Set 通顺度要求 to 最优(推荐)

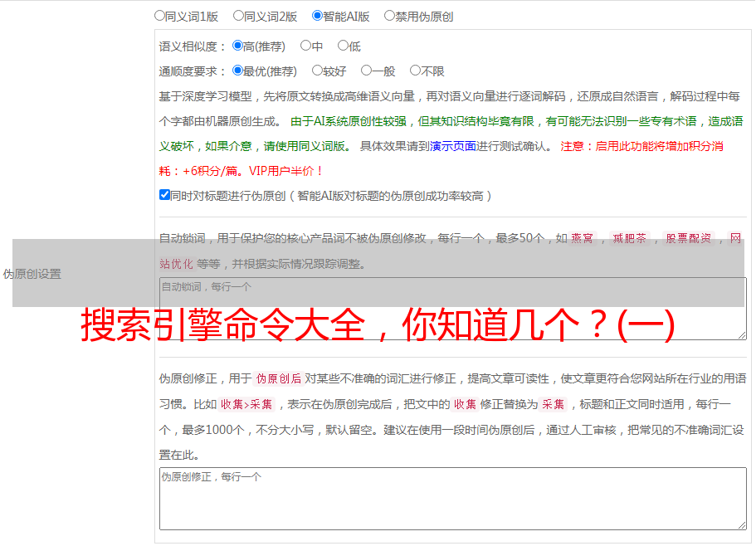click(237, 71)
